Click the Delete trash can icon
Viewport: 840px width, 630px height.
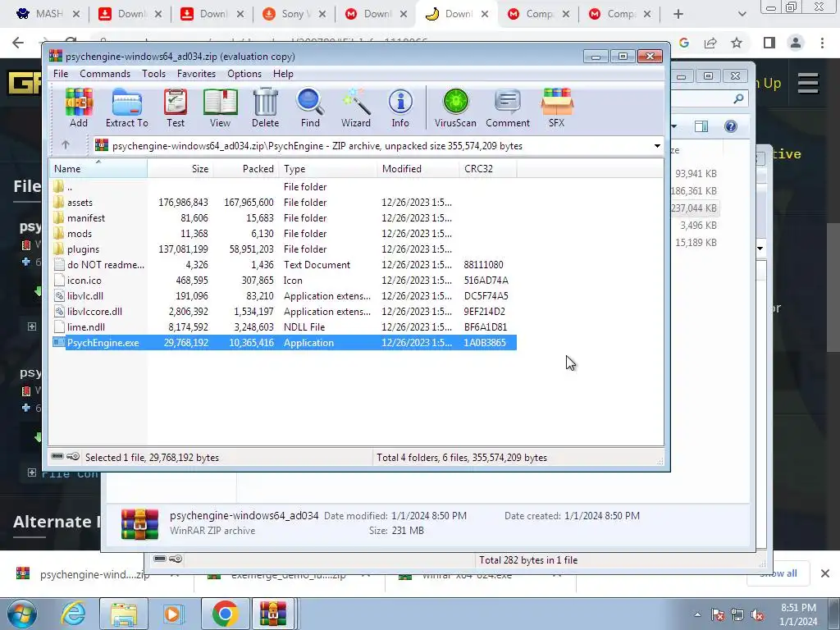[x=265, y=107]
